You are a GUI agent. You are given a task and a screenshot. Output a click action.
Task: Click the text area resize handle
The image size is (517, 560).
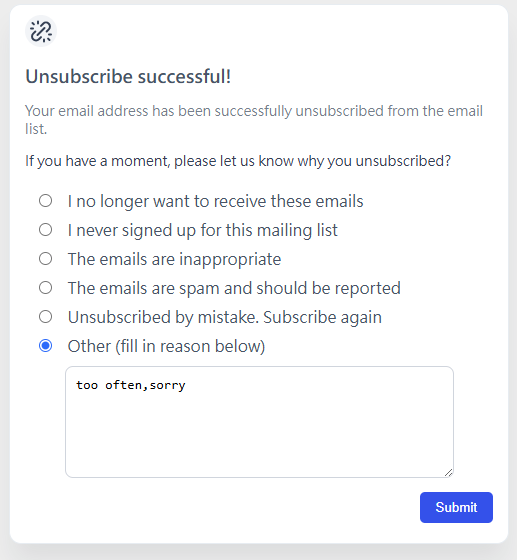click(x=449, y=472)
